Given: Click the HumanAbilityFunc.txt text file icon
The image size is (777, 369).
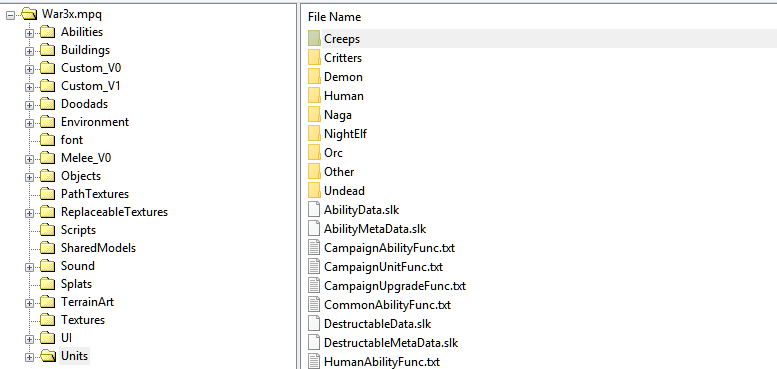Looking at the screenshot, I should click(314, 361).
